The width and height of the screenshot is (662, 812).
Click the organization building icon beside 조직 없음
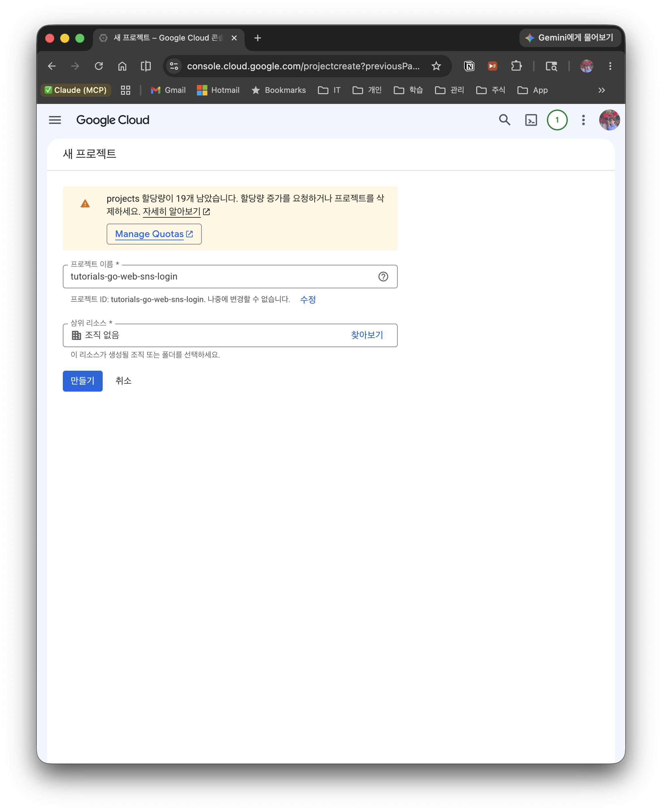(x=76, y=335)
